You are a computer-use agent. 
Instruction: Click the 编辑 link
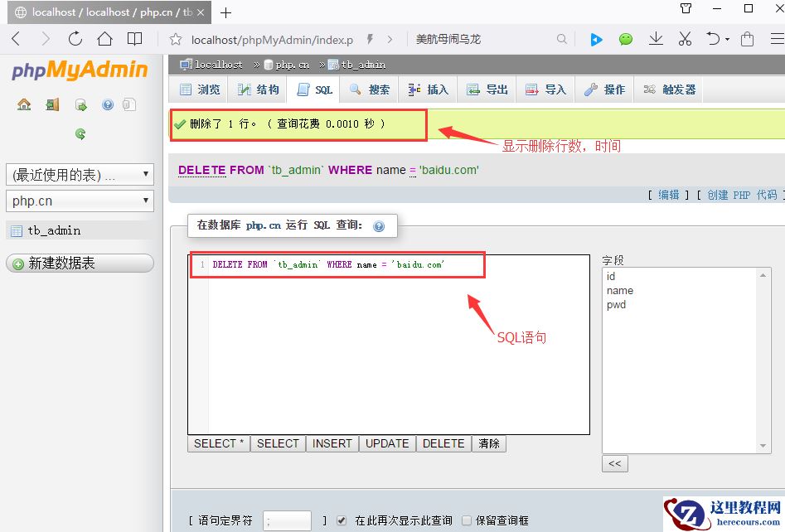pos(668,195)
